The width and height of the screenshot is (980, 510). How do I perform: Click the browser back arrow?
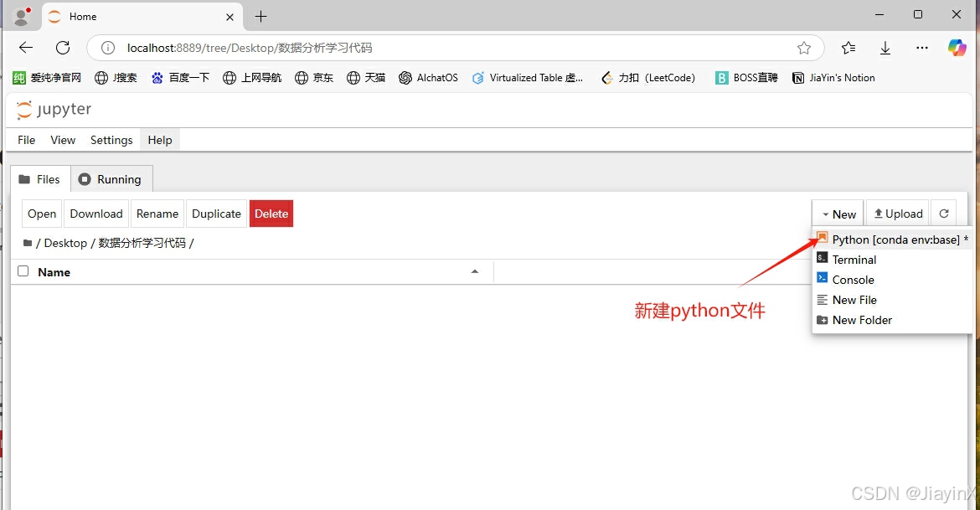pyautogui.click(x=26, y=48)
